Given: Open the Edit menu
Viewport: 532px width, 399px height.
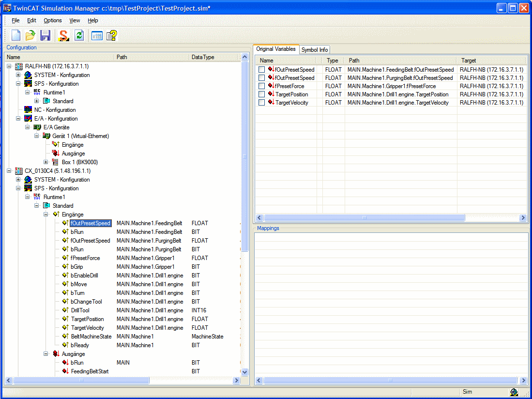Looking at the screenshot, I should pyautogui.click(x=31, y=20).
